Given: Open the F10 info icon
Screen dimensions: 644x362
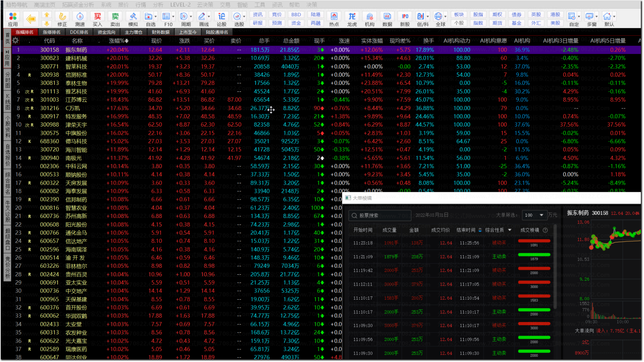Looking at the screenshot, I should (x=167, y=19).
